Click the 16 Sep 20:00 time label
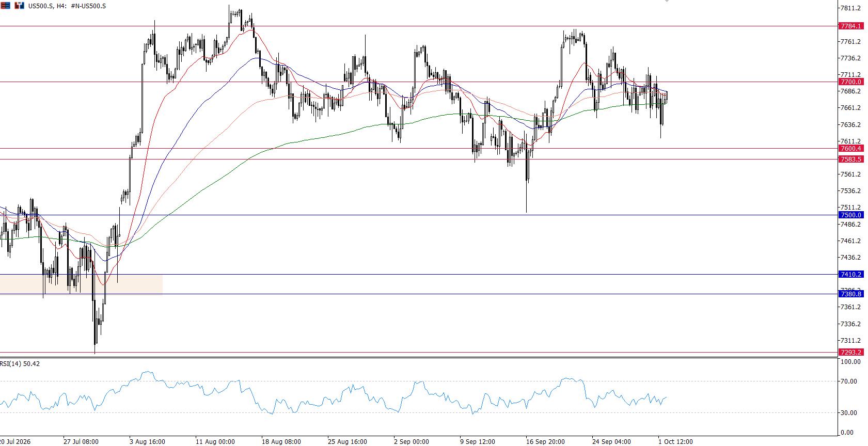868x446 pixels. click(545, 442)
